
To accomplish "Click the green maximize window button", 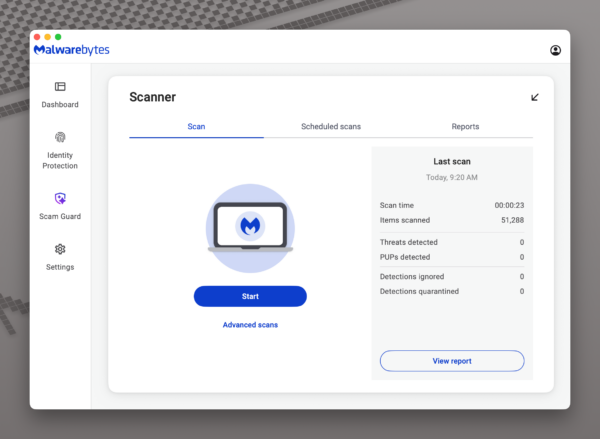I will click(x=58, y=37).
